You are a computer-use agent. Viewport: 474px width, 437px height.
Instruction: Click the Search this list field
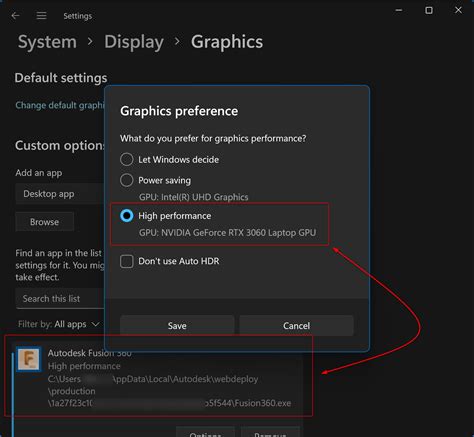[x=60, y=298]
